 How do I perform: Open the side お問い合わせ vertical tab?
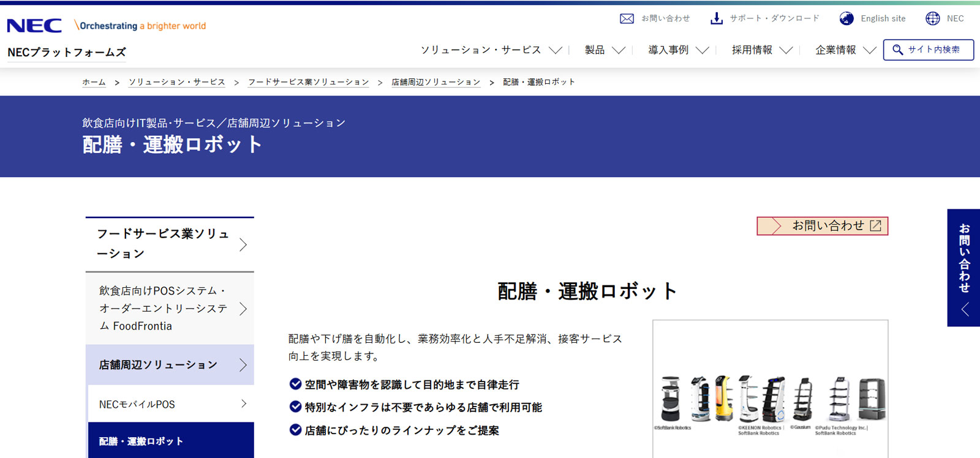point(963,268)
